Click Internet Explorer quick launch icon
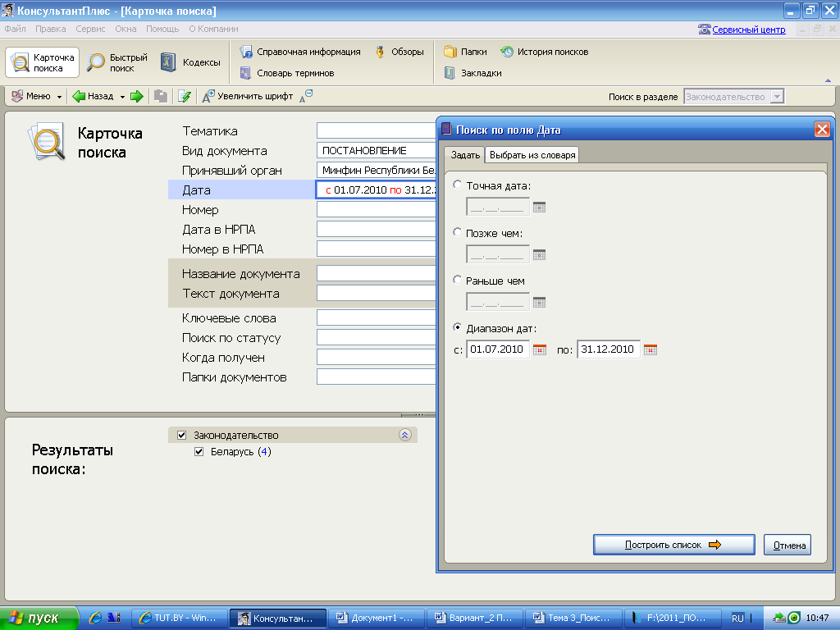Image resolution: width=840 pixels, height=630 pixels. tap(95, 618)
